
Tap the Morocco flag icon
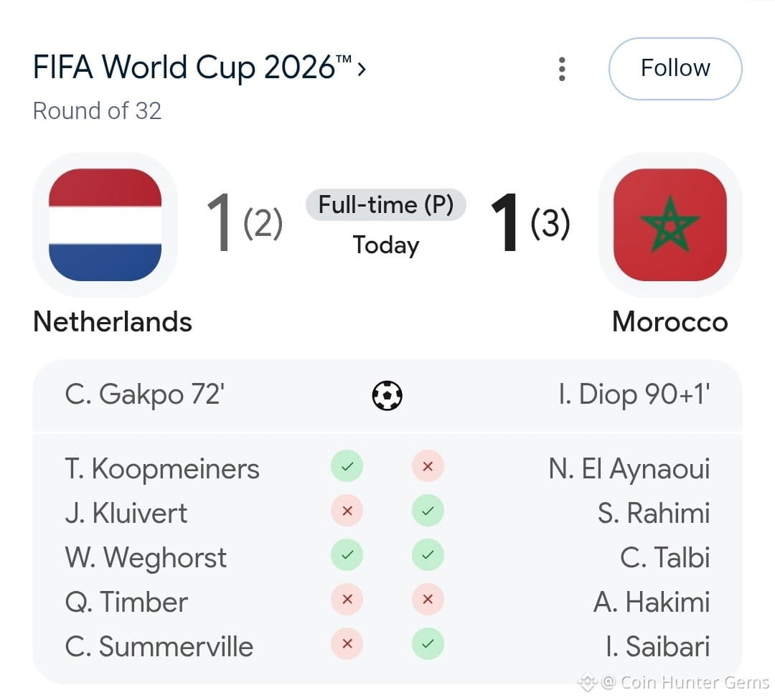670,224
